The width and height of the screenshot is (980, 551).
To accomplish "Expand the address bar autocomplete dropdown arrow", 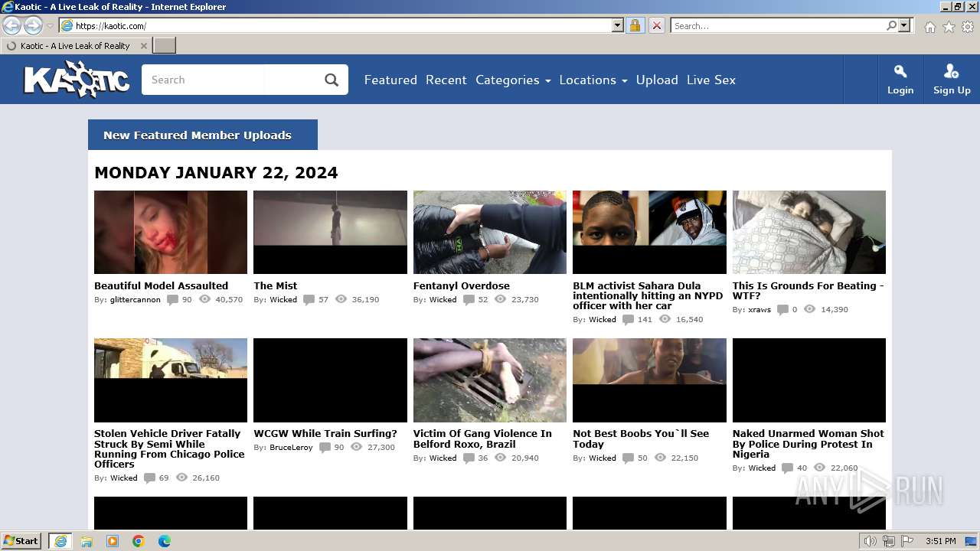I will [x=618, y=26].
